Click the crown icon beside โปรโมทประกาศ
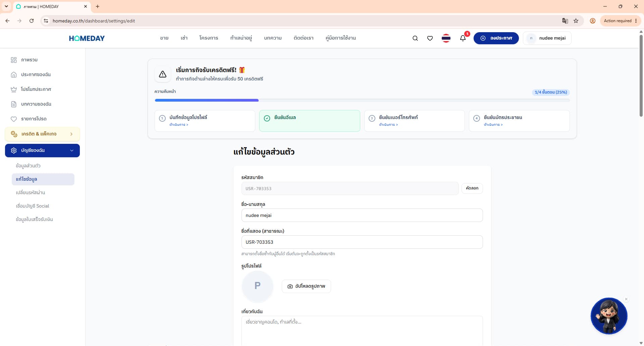The width and height of the screenshot is (644, 346). point(14,89)
